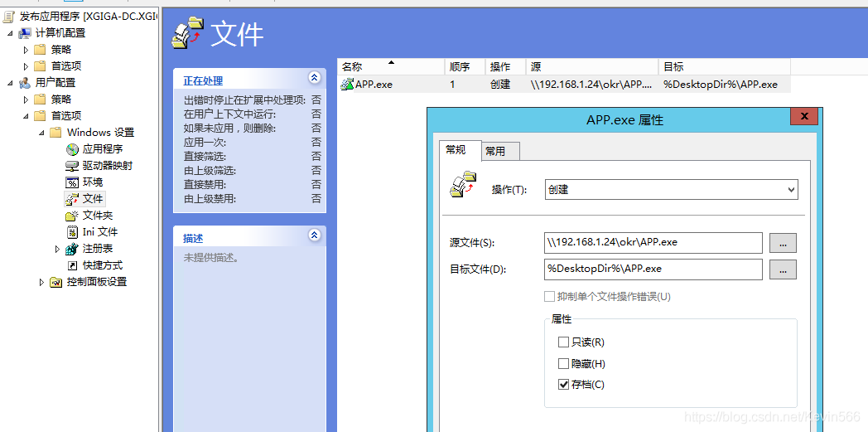868x432 pixels.
Task: Collapse the 正在处理 panel chevron
Action: pos(315,78)
